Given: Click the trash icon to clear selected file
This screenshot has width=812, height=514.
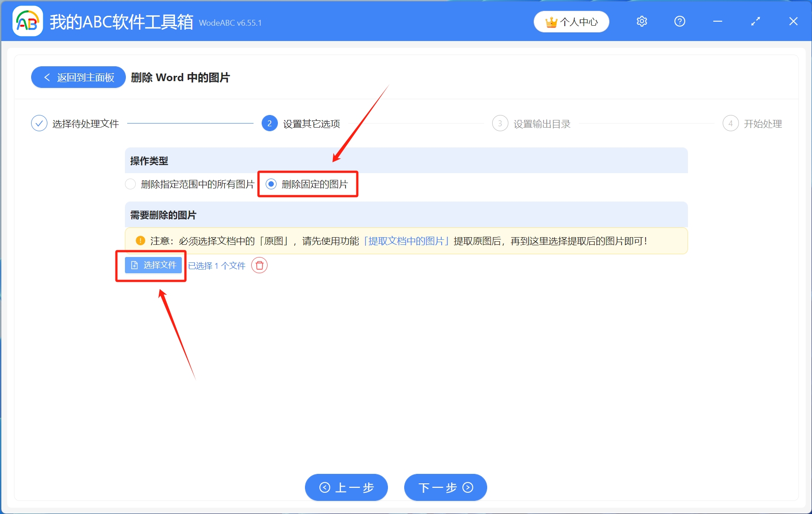Looking at the screenshot, I should click(x=259, y=266).
